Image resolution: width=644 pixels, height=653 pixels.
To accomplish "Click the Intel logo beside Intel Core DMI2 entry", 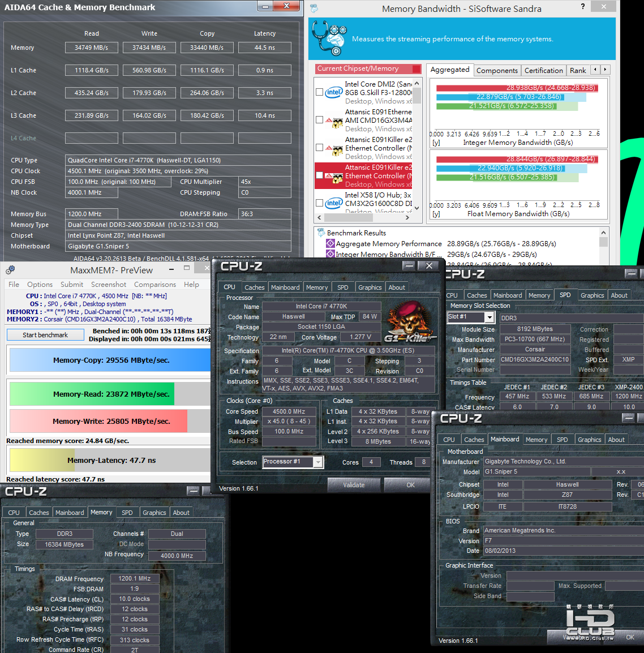I will click(334, 92).
